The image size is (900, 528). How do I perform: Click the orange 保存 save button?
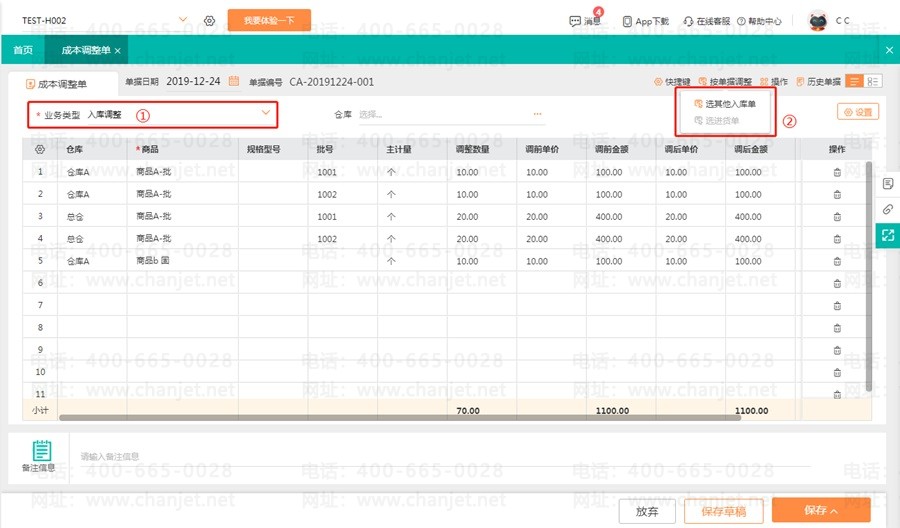(x=821, y=510)
